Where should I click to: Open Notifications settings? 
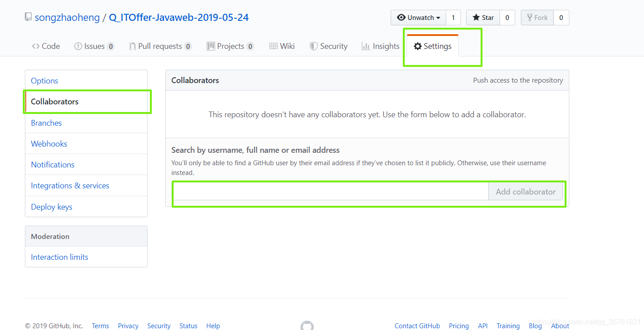[86, 165]
